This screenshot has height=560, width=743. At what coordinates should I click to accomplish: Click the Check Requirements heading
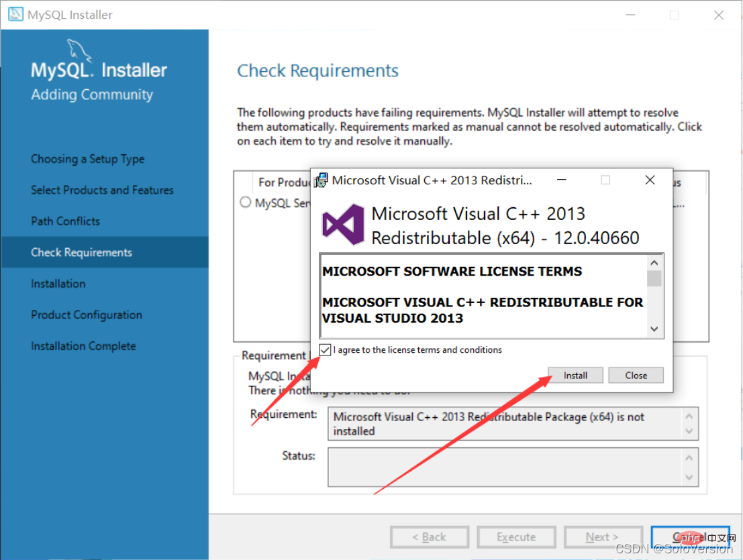317,71
